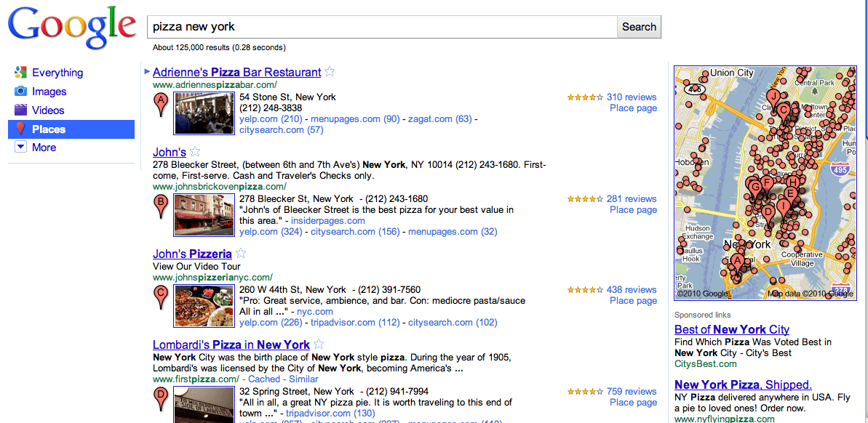Click the Videos film icon in sidebar
The width and height of the screenshot is (868, 423).
coord(20,110)
